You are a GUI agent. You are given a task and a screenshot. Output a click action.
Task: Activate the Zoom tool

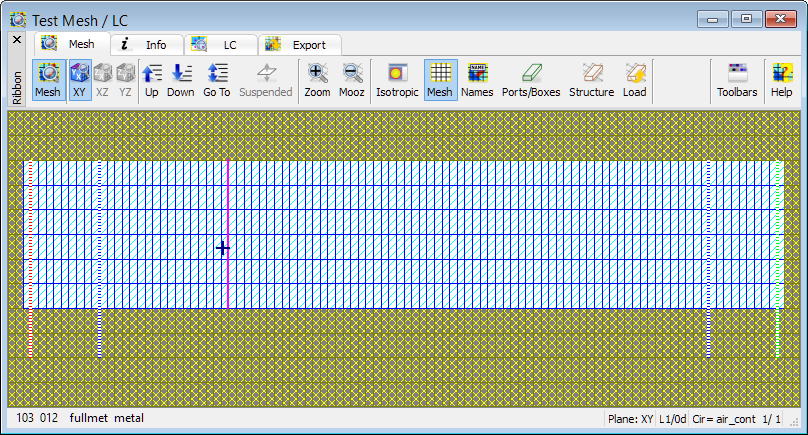(x=317, y=80)
